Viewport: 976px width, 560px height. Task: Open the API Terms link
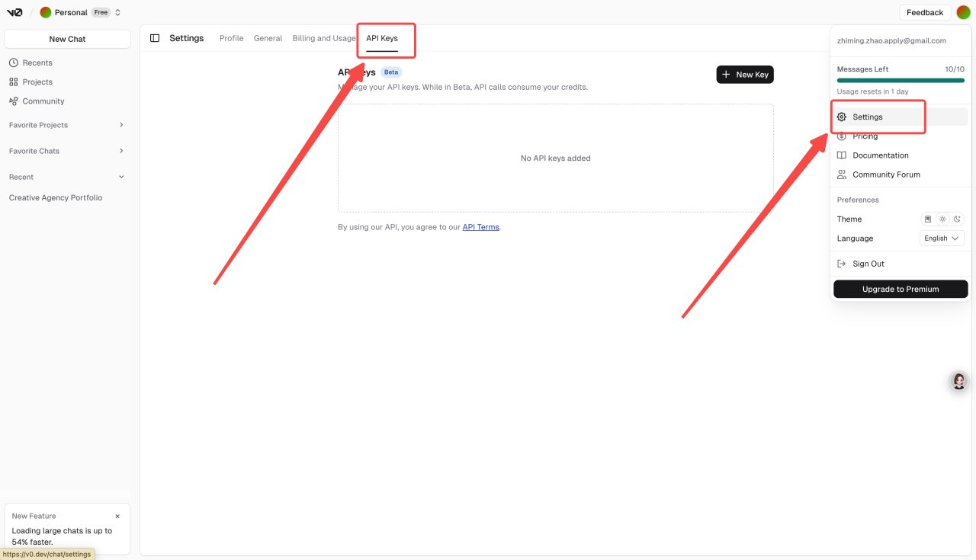coord(480,227)
